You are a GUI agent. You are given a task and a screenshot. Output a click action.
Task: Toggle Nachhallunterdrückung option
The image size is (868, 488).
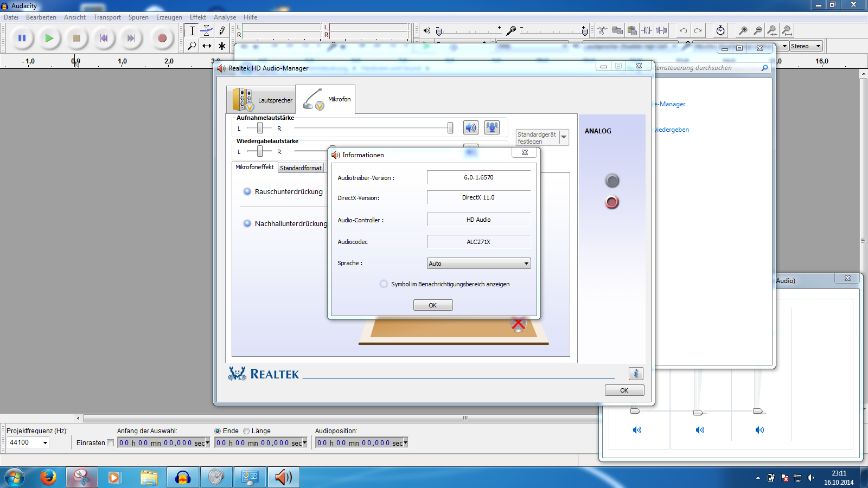[247, 223]
